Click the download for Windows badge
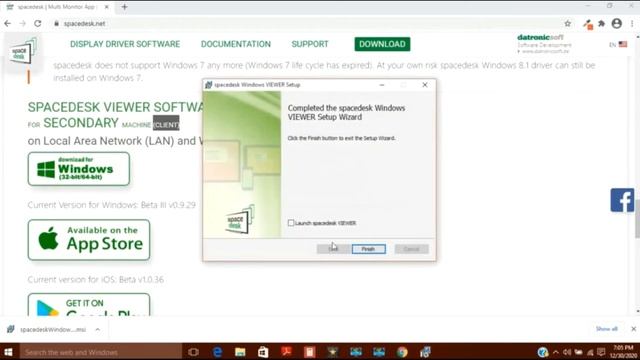Viewport: 640px width, 360px height. click(x=79, y=169)
